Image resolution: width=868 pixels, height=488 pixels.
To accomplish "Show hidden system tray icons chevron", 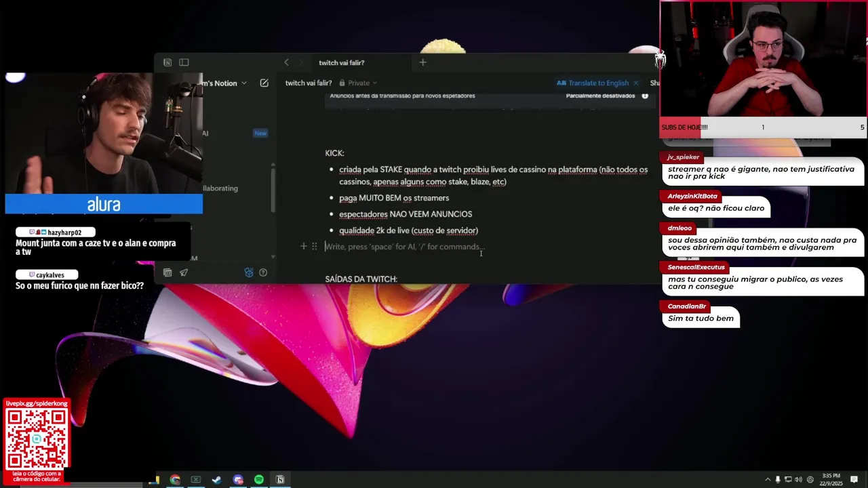I will point(768,480).
